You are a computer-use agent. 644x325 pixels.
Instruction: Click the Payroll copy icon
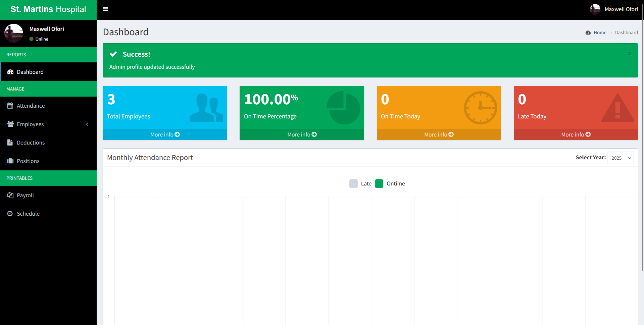[x=10, y=195]
